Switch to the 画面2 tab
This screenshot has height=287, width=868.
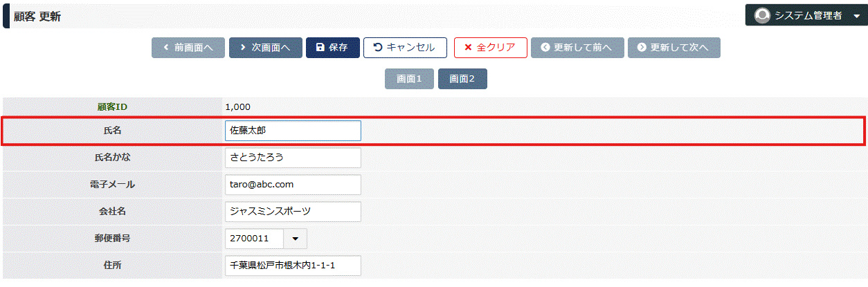(462, 79)
